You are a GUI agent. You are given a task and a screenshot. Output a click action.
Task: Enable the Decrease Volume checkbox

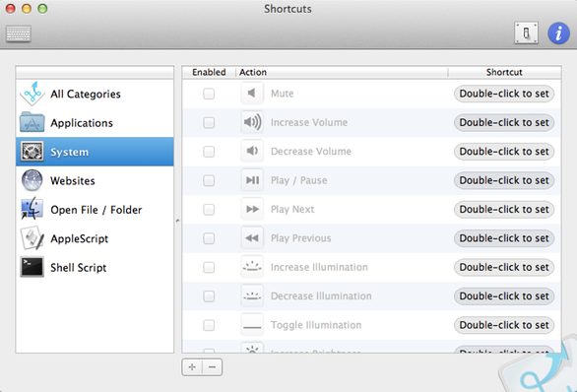tap(209, 152)
